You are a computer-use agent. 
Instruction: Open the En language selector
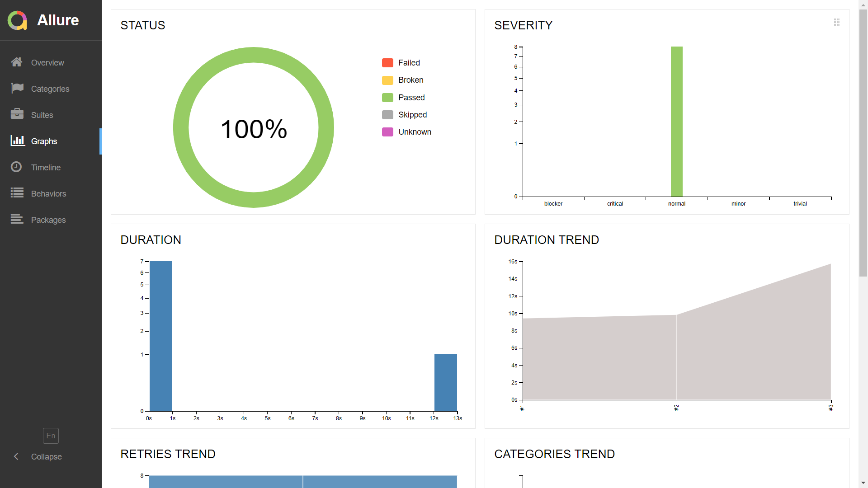[x=51, y=436]
